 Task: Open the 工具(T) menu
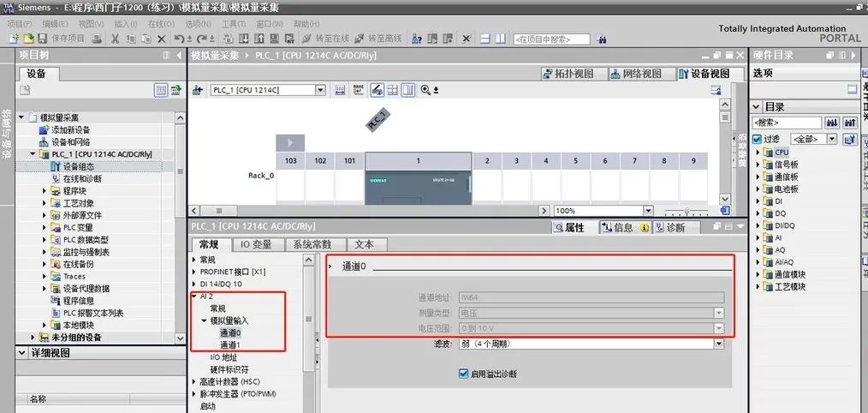(x=234, y=24)
